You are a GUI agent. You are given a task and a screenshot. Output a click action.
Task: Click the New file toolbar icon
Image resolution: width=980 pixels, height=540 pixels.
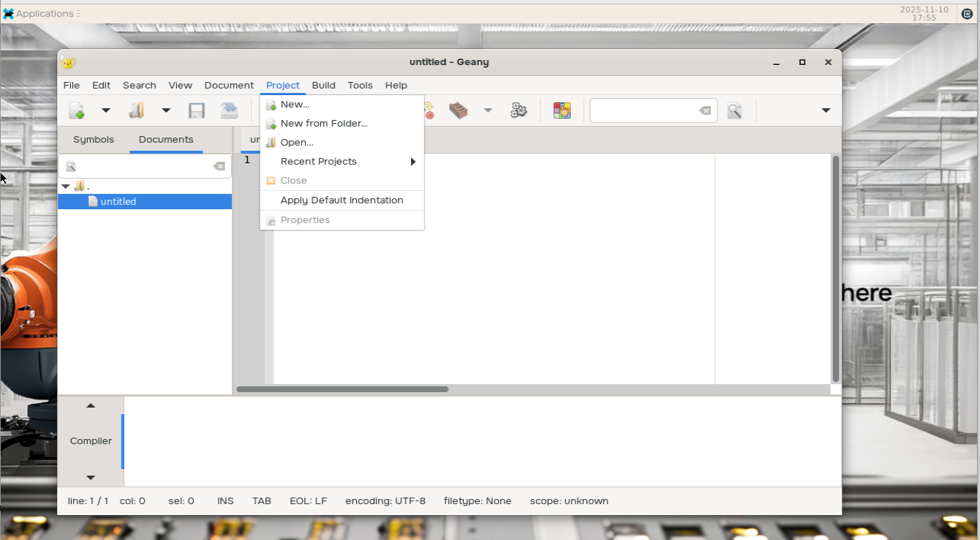[x=77, y=110]
